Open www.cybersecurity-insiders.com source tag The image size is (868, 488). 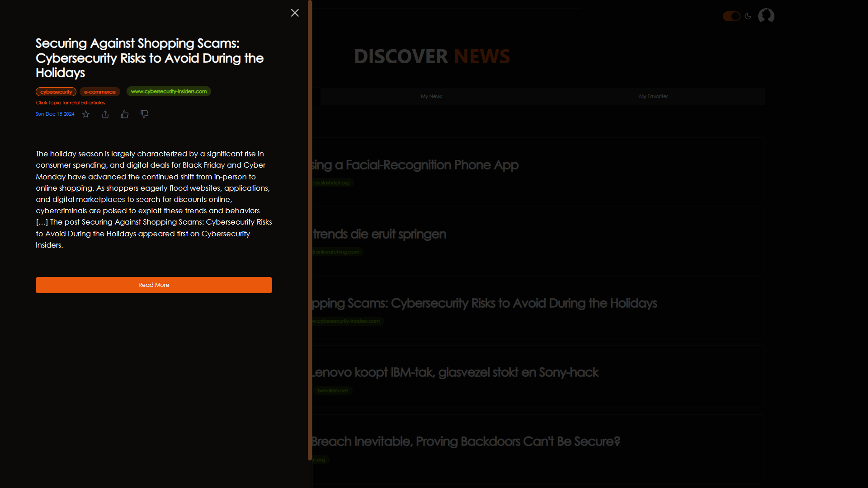tap(169, 91)
